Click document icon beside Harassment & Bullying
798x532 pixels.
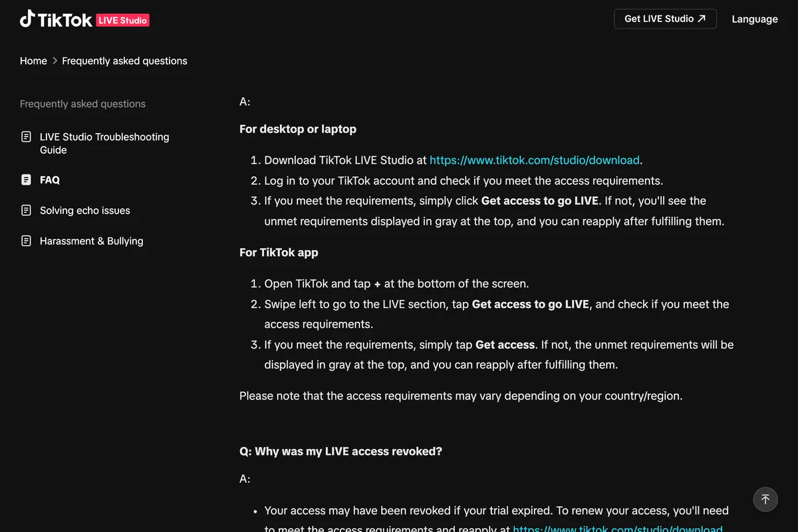coord(26,241)
